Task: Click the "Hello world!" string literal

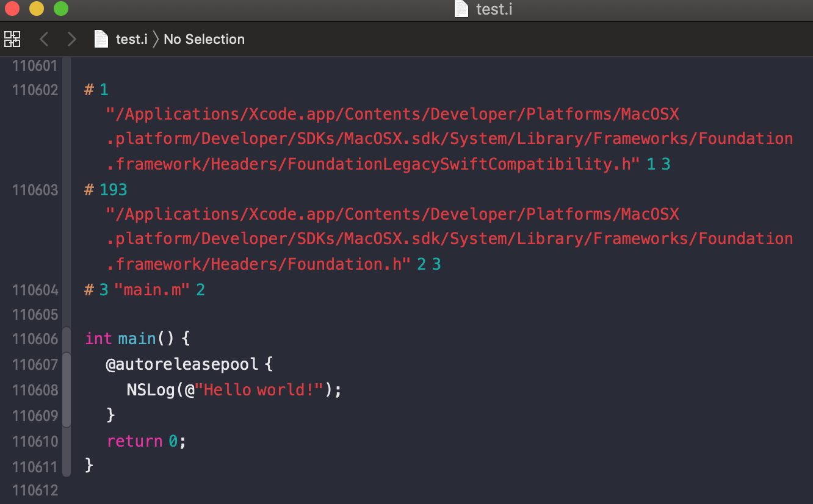Action: click(x=259, y=390)
